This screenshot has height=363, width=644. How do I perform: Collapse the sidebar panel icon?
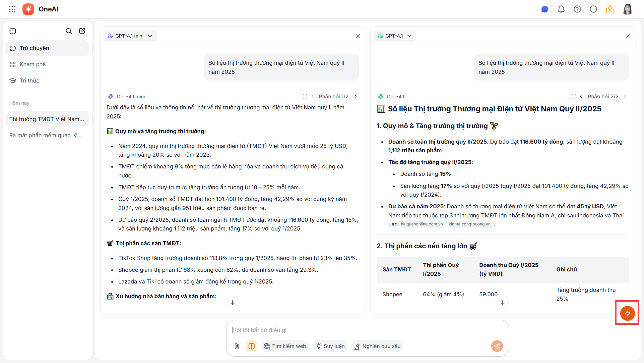[13, 31]
